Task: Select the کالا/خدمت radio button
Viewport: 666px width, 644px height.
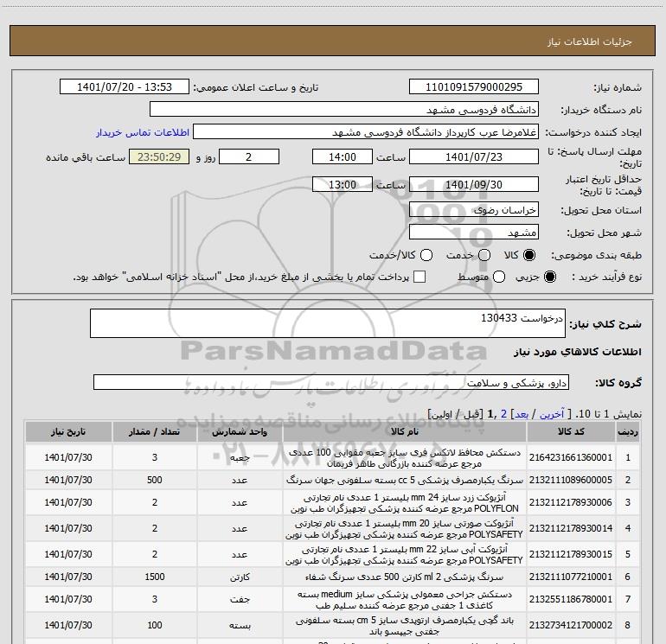Action: 426,255
